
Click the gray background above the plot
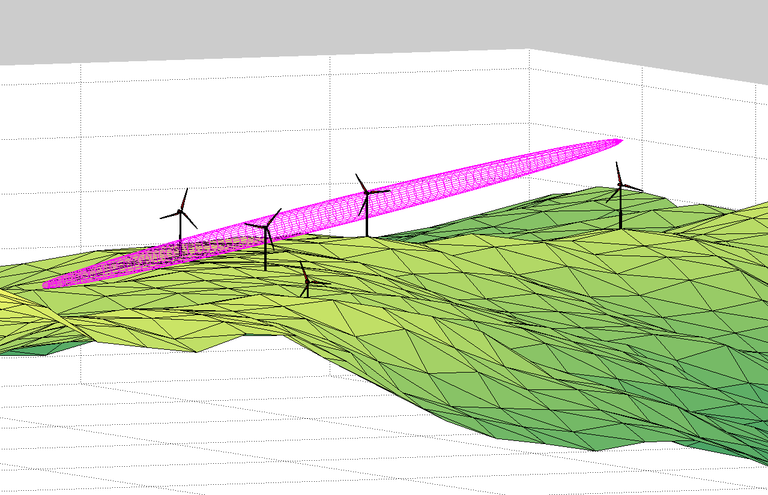tap(300, 25)
